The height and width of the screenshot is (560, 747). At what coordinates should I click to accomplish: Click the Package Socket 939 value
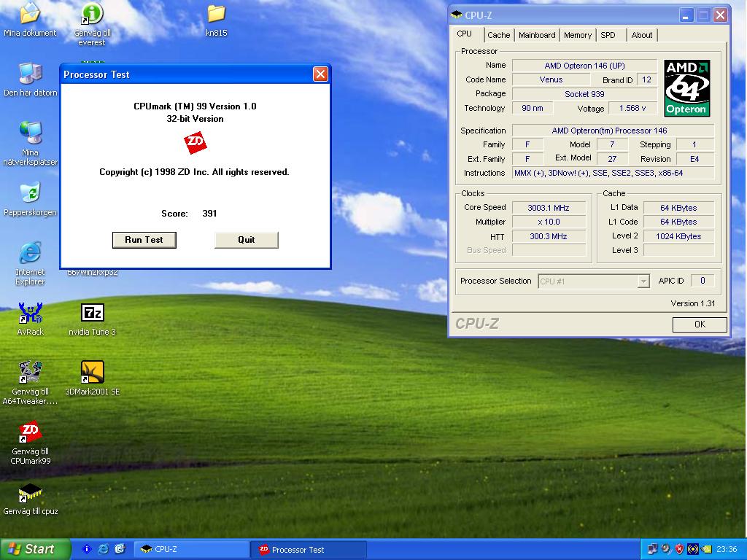pyautogui.click(x=584, y=94)
